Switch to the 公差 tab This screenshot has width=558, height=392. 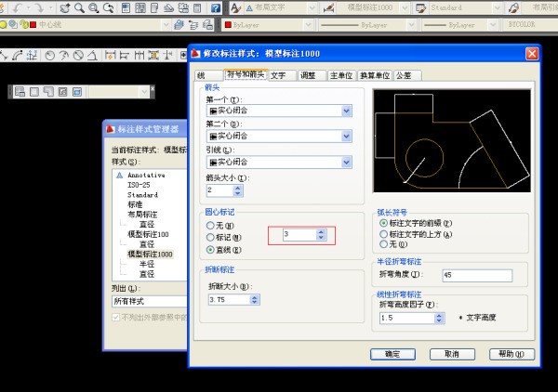[408, 75]
